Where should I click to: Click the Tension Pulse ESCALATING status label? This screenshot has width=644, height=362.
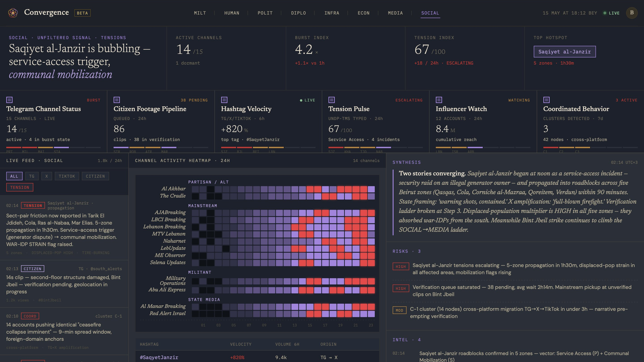coord(409,100)
